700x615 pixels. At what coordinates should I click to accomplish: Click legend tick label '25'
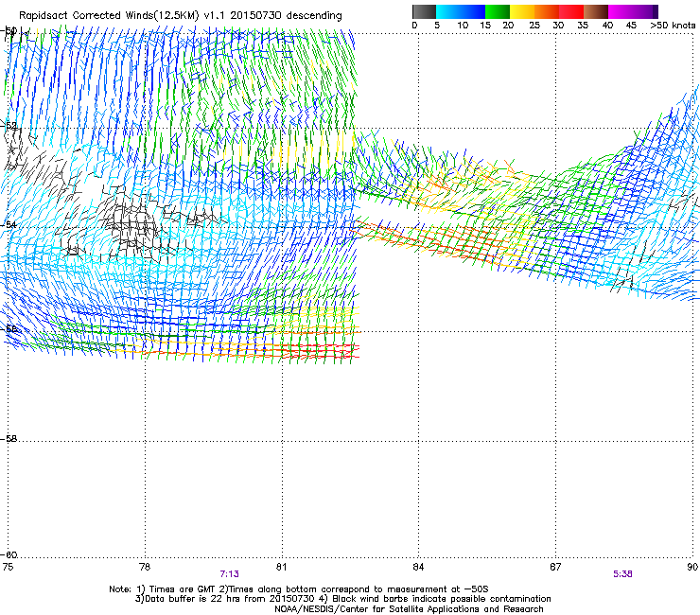[x=534, y=26]
